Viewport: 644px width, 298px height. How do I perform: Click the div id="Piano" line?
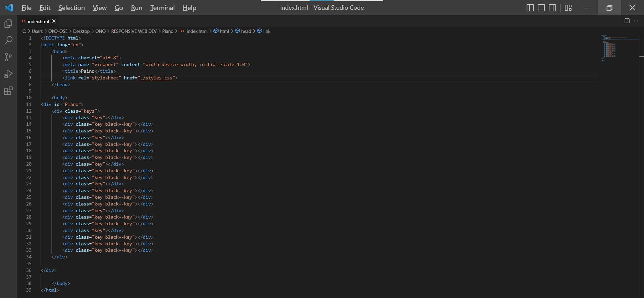click(62, 104)
